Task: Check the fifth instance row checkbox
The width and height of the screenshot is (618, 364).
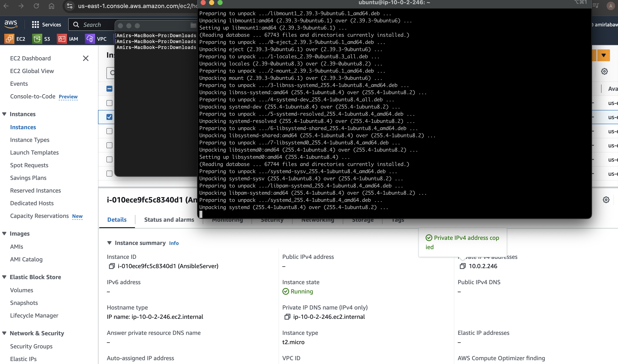Action: (x=109, y=159)
